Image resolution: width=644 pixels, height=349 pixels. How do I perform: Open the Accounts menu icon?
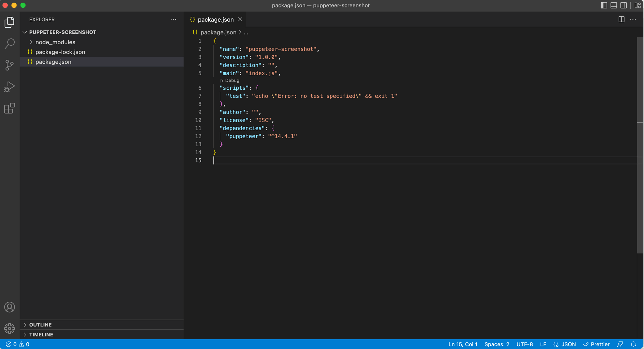point(10,307)
